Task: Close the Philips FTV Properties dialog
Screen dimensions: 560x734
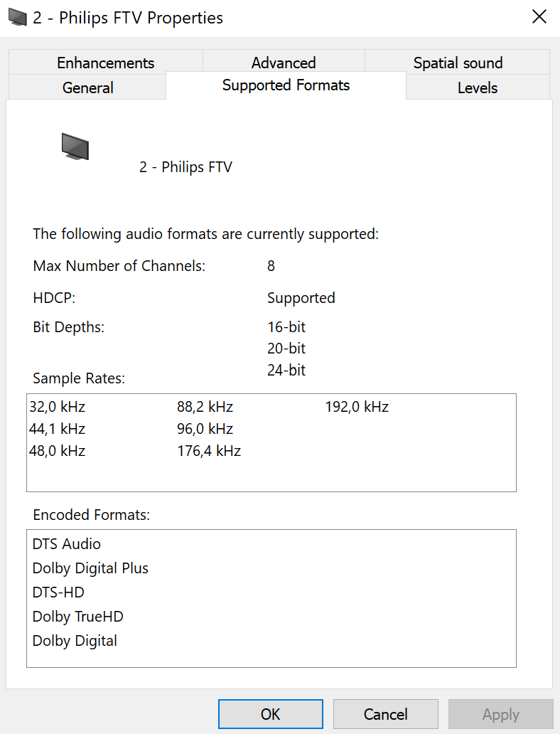Action: pyautogui.click(x=539, y=18)
